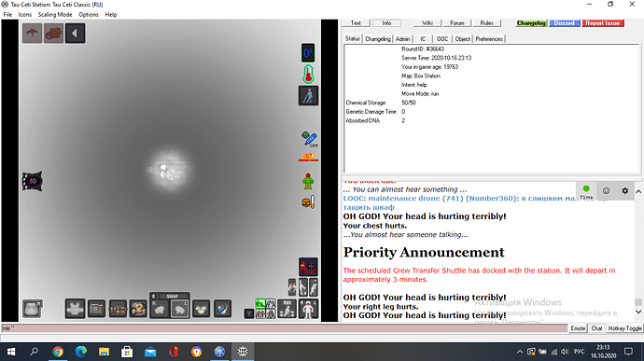Open the inventory toggle backpack icon
644x361 pixels.
coord(33,309)
